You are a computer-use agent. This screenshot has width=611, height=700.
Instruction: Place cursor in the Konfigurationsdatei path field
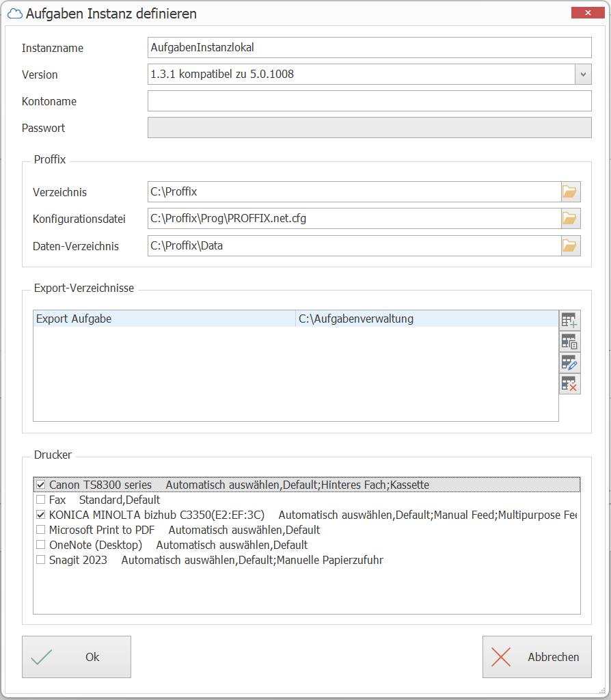pyautogui.click(x=355, y=219)
